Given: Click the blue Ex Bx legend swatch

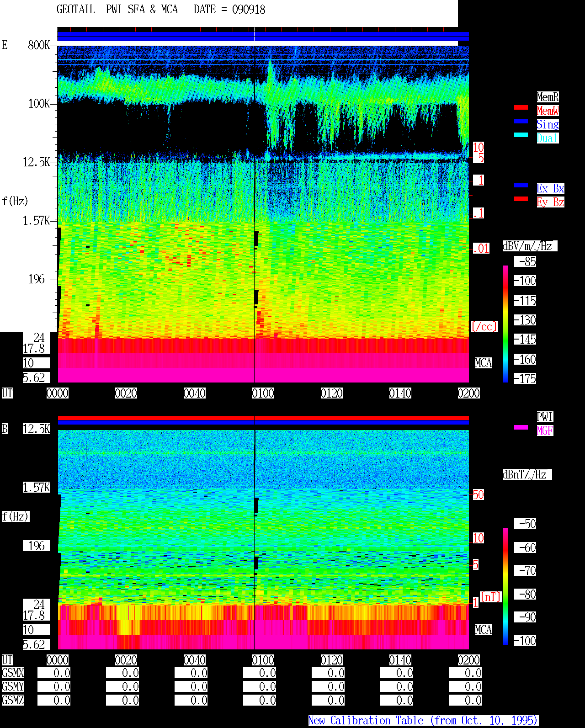Looking at the screenshot, I should 521,185.
